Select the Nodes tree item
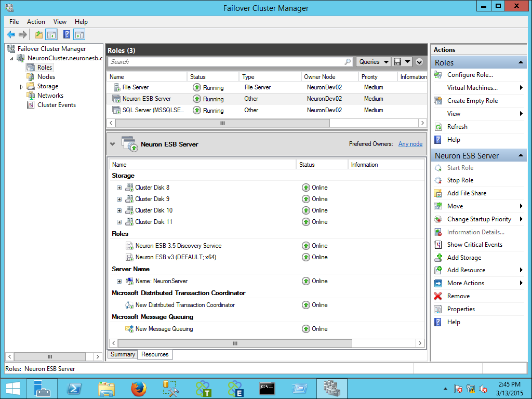The image size is (532, 399). point(46,77)
